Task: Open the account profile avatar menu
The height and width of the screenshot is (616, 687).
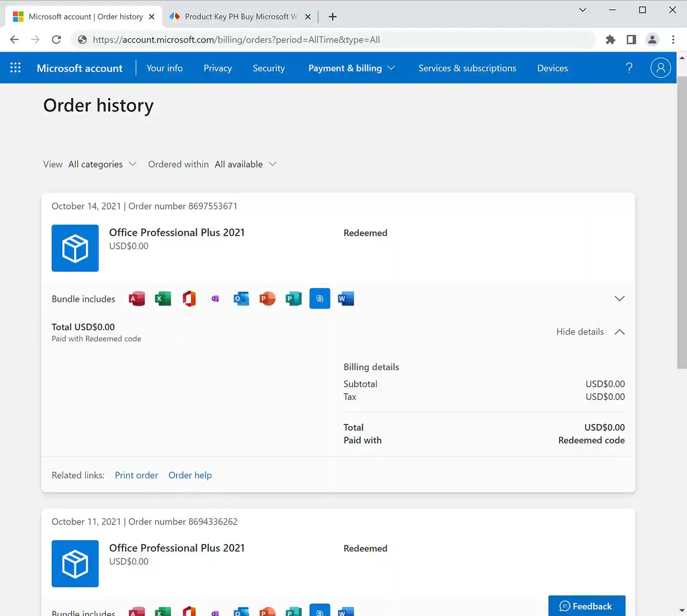Action: coord(660,68)
